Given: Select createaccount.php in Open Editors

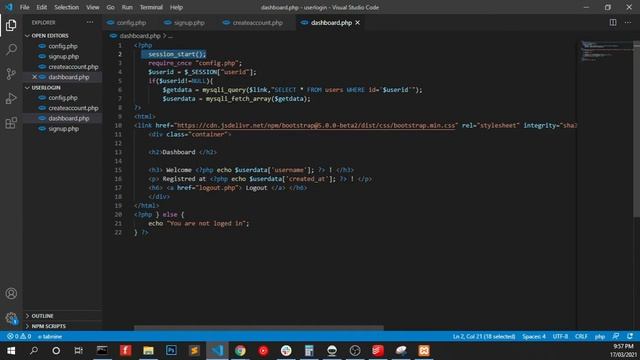Looking at the screenshot, I should coord(73,67).
